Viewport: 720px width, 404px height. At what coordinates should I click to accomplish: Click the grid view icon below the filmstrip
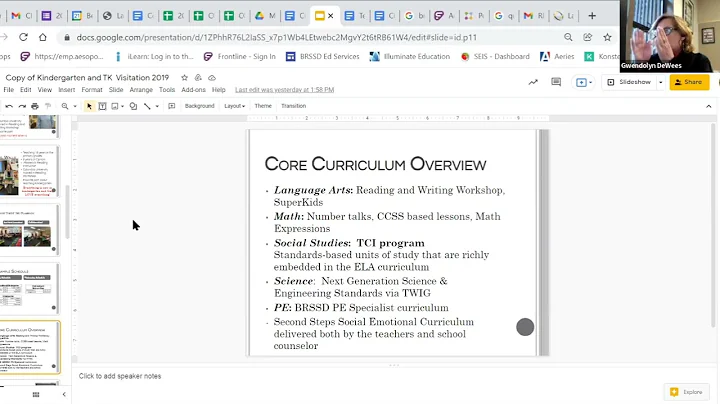(x=36, y=394)
